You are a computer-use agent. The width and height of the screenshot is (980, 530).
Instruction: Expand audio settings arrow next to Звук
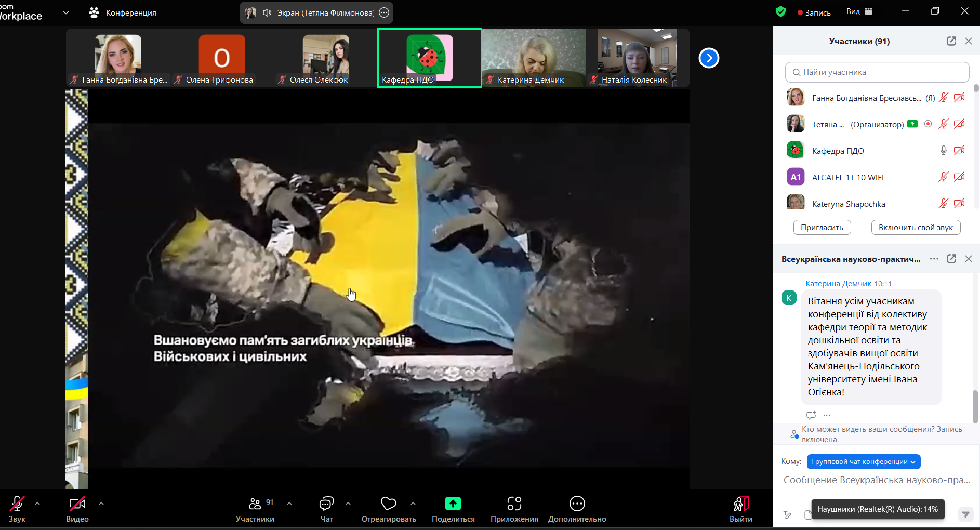coord(37,503)
